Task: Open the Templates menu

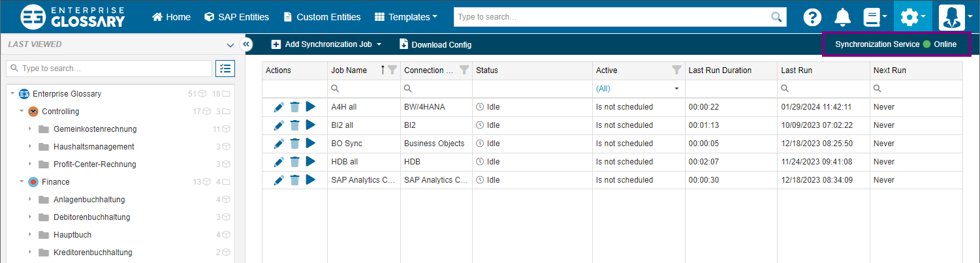Action: tap(405, 17)
